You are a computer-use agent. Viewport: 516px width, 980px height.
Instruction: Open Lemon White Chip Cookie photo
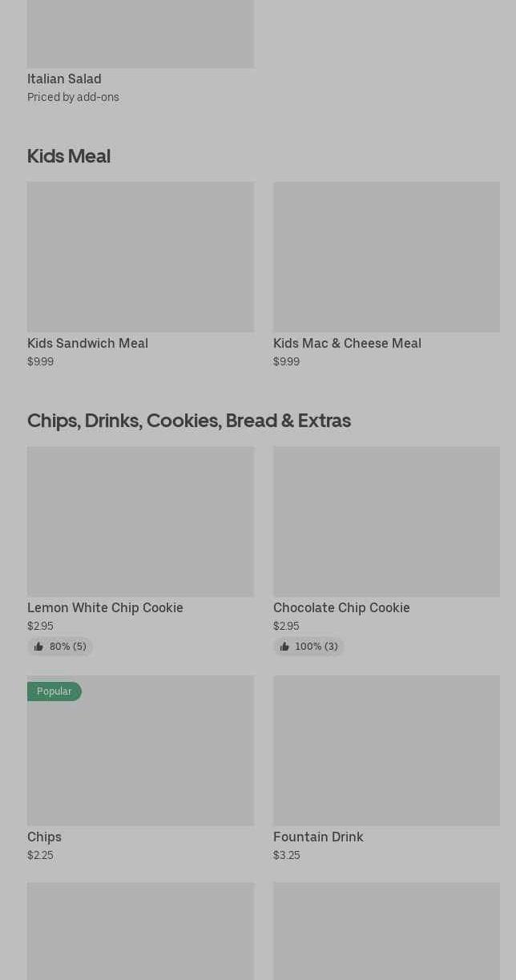click(x=140, y=521)
